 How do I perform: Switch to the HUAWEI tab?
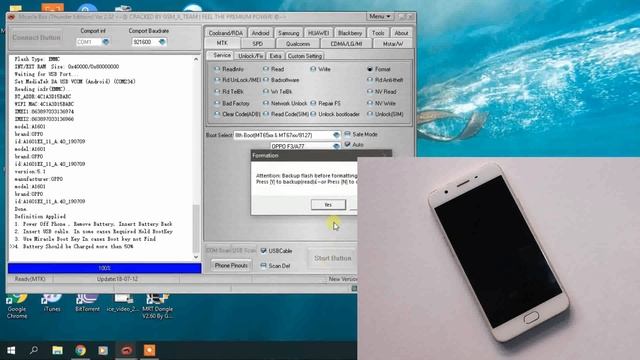tap(318, 33)
